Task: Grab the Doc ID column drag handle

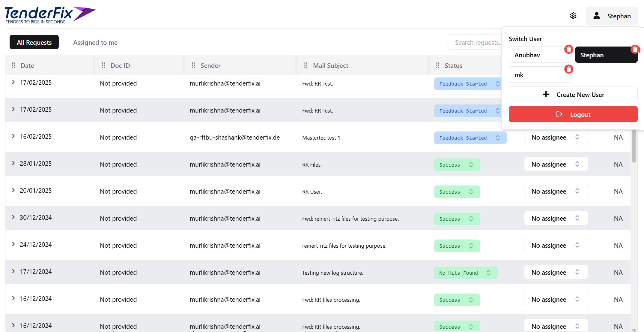Action: [103, 65]
